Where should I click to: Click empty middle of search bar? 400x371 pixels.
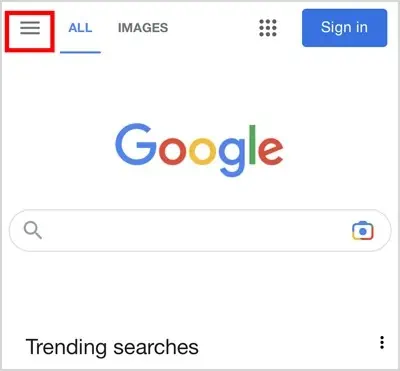tap(197, 230)
